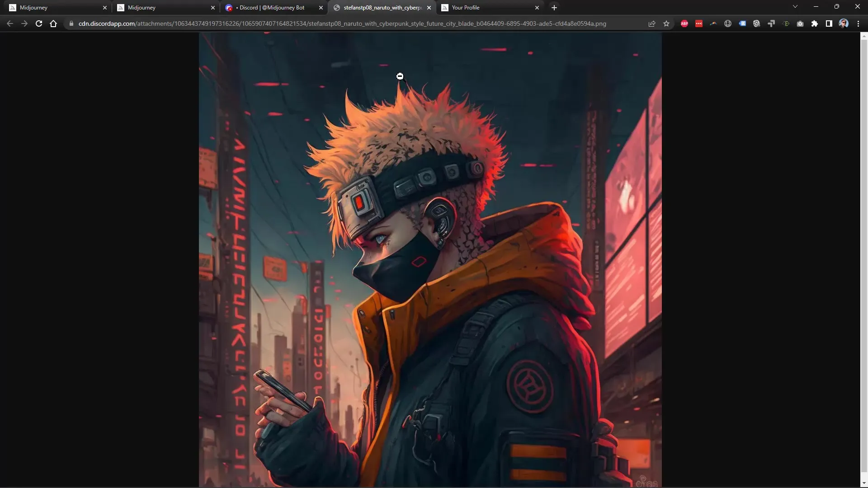View site information lock icon
The width and height of the screenshot is (868, 488).
[x=71, y=23]
